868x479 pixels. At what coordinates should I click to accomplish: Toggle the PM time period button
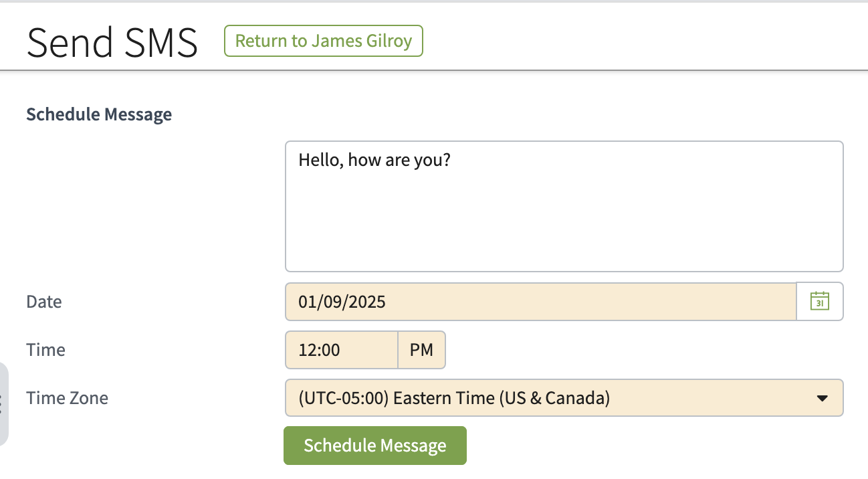tap(421, 350)
